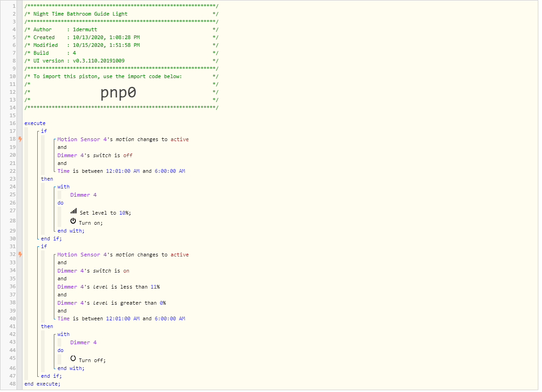Select the second if statement on line 31
This screenshot has width=542, height=392.
[44, 247]
